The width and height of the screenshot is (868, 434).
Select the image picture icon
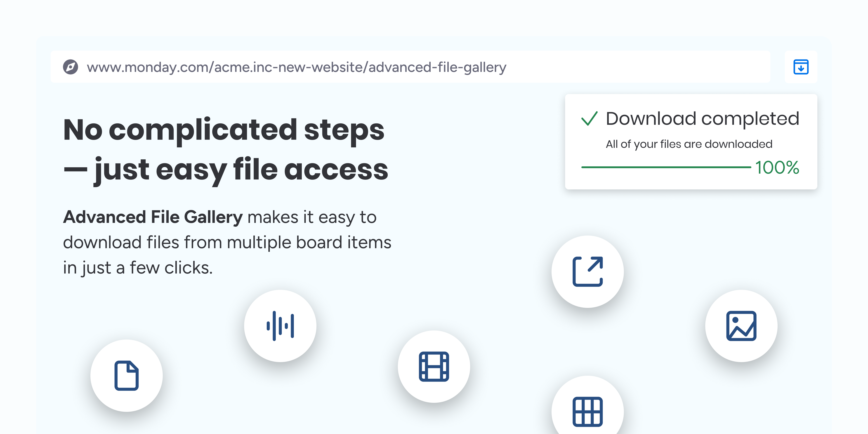pos(741,326)
